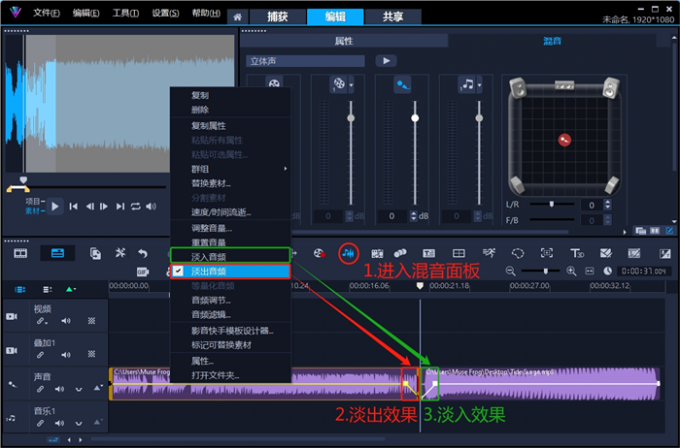The height and width of the screenshot is (448, 680).
Task: Expand the 音乐1 track chevron
Action: pos(78,423)
